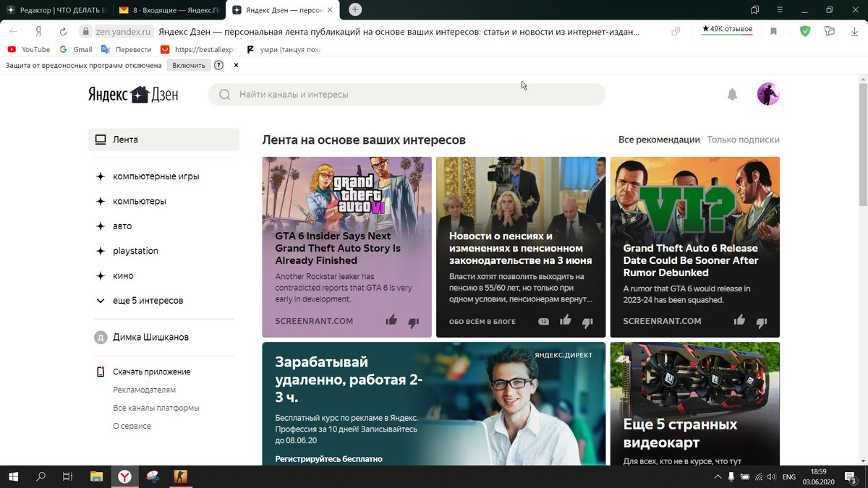Viewport: 868px width, 488px height.
Task: Open Yandex home via the Я button
Action: click(38, 32)
